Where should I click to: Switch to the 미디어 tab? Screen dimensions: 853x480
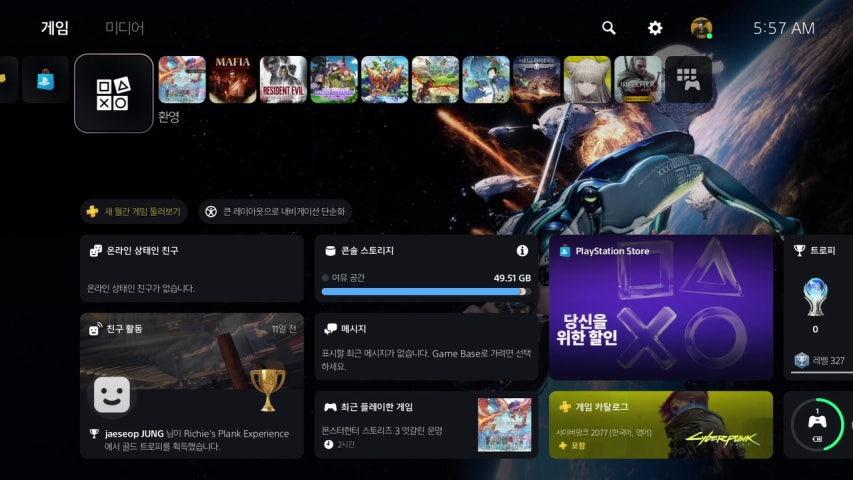125,28
